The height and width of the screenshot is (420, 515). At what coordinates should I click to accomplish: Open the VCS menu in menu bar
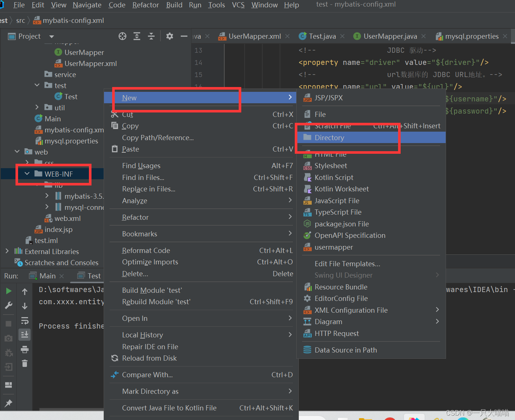tap(238, 5)
